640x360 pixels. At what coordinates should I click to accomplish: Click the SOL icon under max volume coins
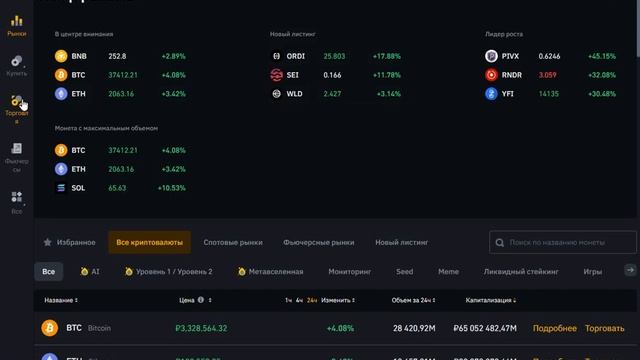[x=61, y=188]
